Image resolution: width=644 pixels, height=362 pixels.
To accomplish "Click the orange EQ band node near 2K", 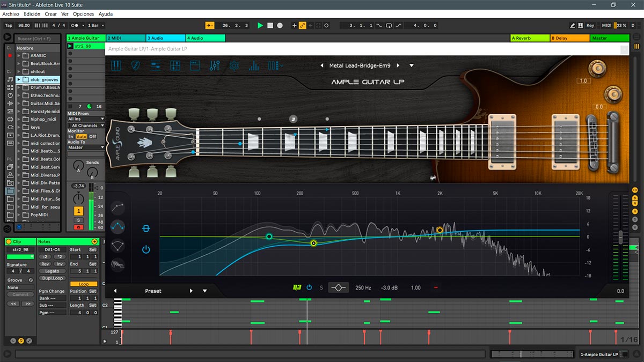I will 440,230.
